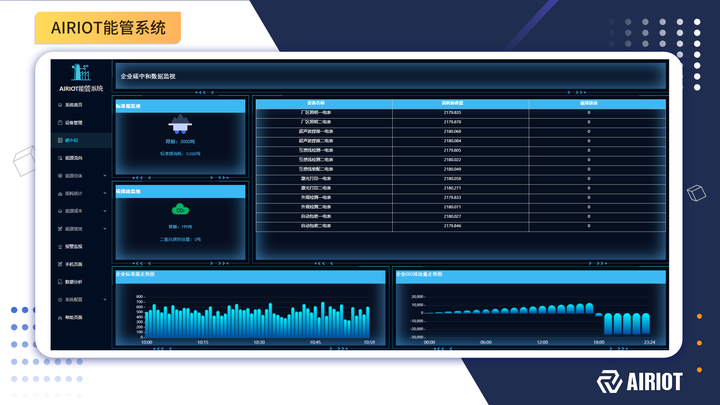The height and width of the screenshot is (405, 720).
Task: Click the 20,000 axis label on CO2 chart
Action: (417, 297)
